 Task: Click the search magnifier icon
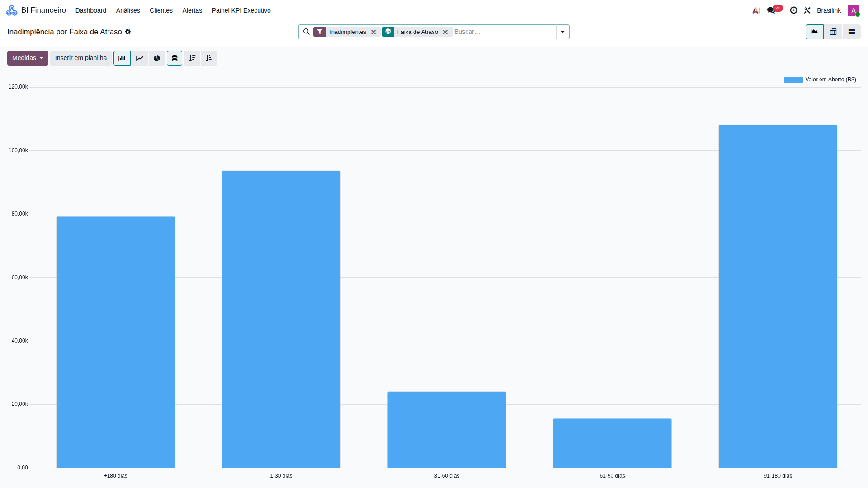click(306, 32)
